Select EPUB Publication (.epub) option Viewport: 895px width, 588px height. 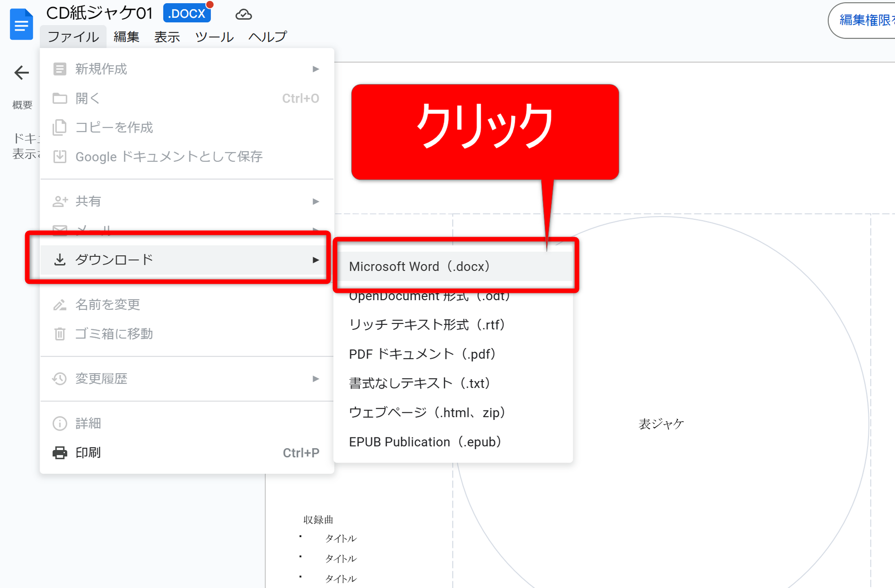pyautogui.click(x=425, y=442)
